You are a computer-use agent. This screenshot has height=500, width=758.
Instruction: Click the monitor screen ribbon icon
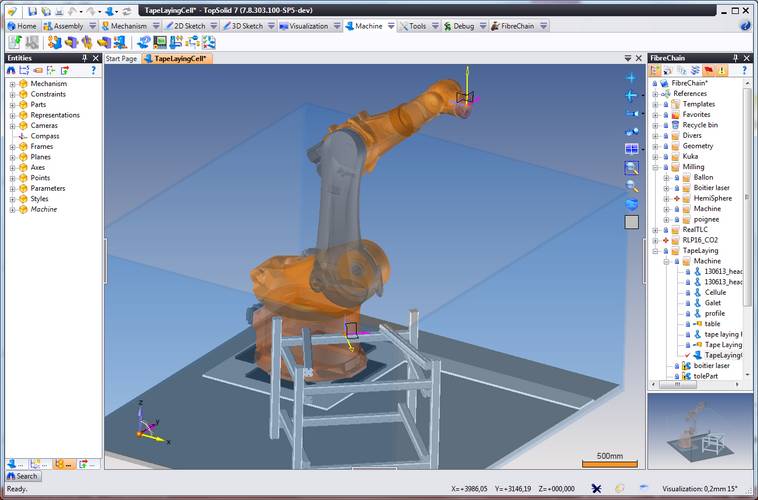coord(160,43)
